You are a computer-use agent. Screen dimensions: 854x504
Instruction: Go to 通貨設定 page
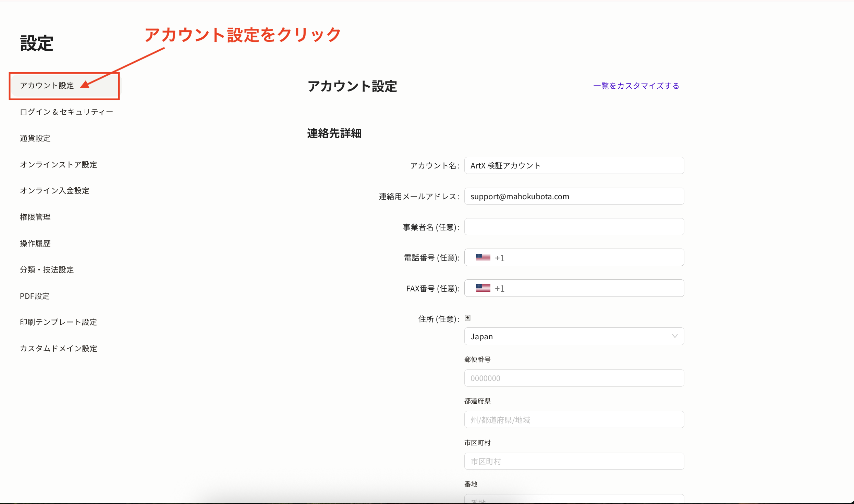point(35,138)
